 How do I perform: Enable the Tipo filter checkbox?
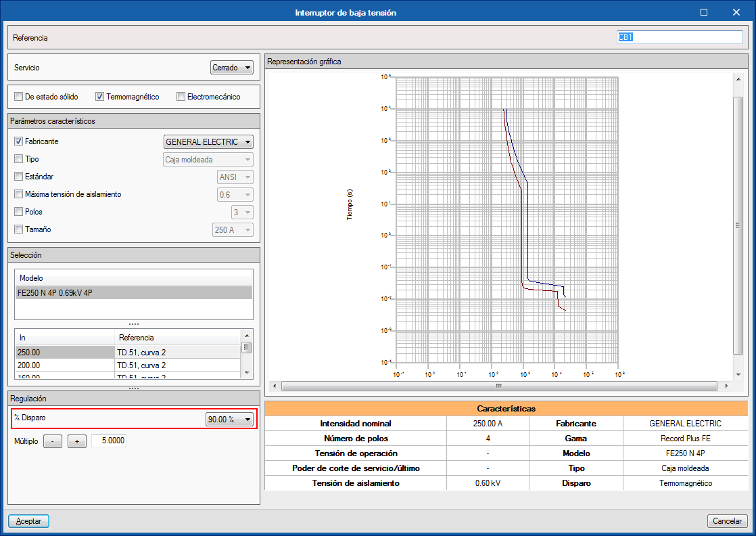(19, 159)
